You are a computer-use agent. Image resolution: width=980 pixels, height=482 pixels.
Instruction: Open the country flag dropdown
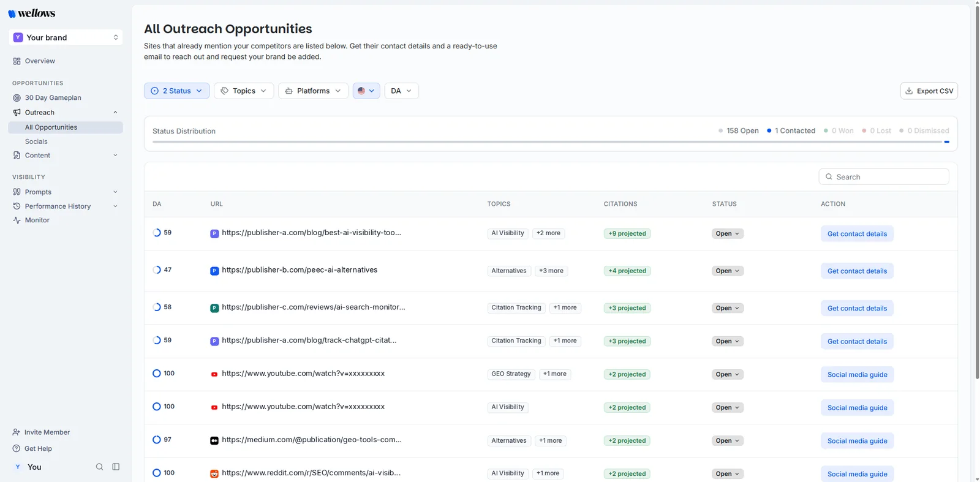[366, 91]
